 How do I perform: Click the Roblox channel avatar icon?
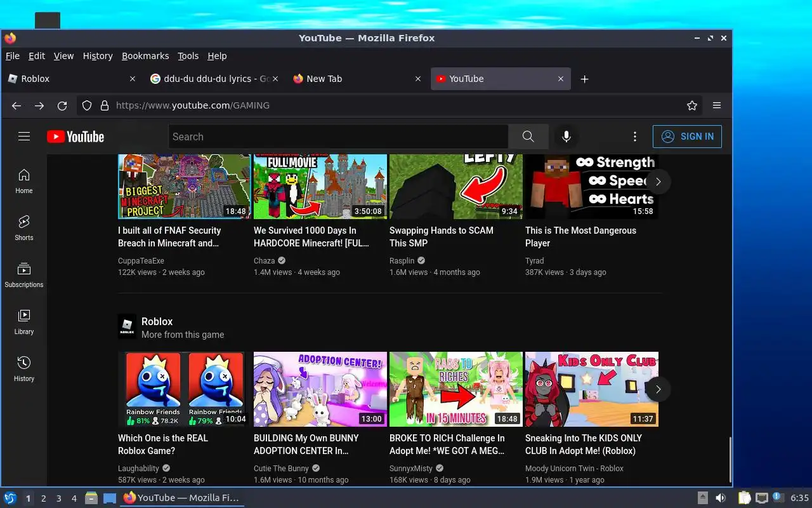(128, 326)
